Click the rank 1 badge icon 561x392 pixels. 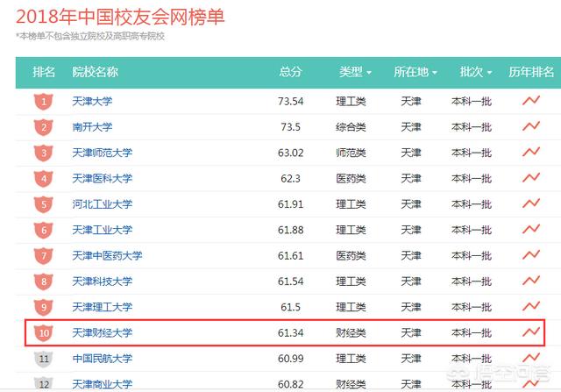pyautogui.click(x=45, y=102)
